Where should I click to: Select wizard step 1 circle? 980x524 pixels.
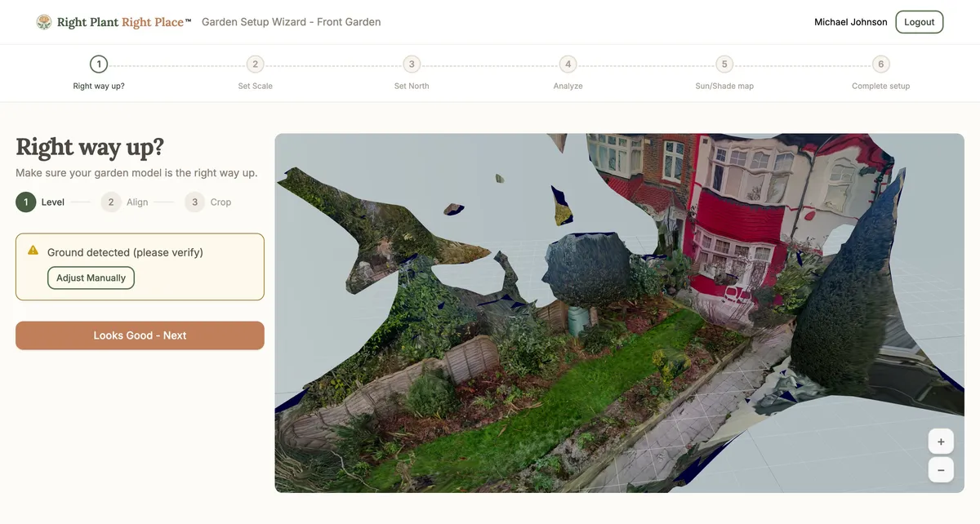[x=99, y=64]
